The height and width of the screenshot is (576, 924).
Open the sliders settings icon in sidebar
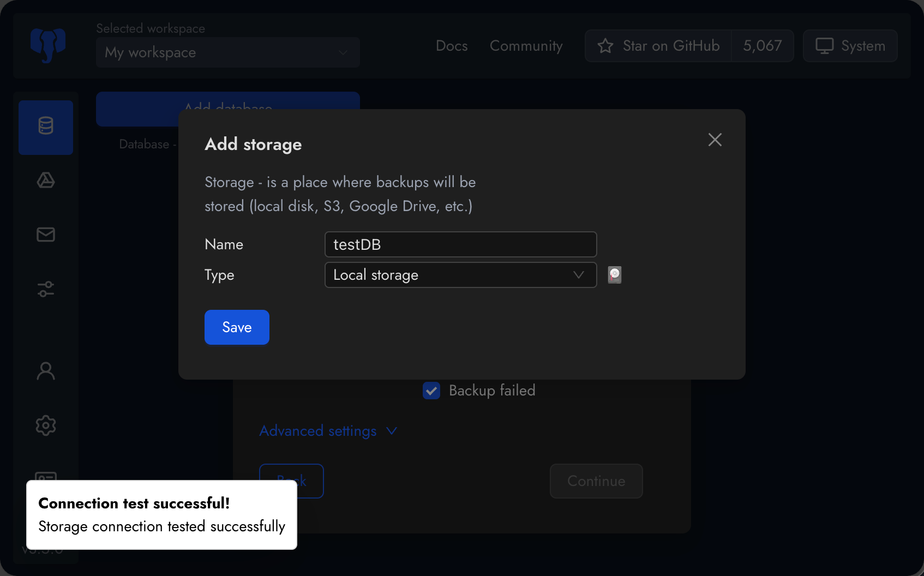pyautogui.click(x=46, y=289)
